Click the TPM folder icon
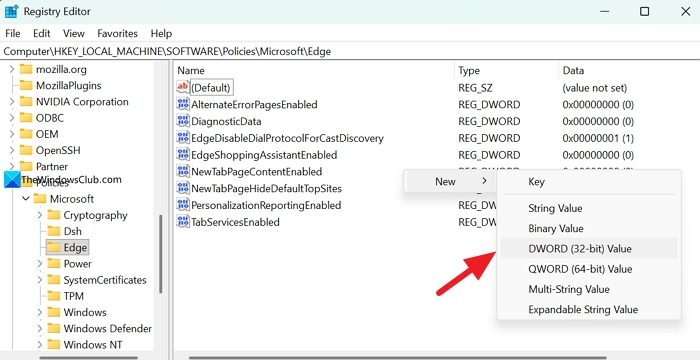 point(54,296)
